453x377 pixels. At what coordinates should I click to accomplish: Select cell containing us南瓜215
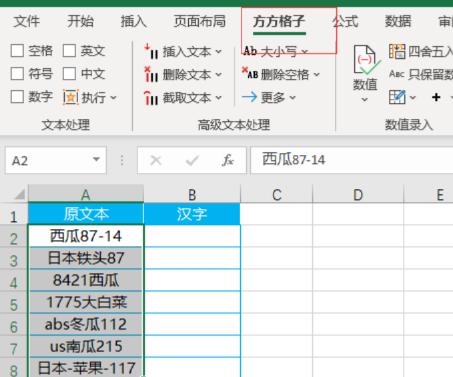(86, 346)
